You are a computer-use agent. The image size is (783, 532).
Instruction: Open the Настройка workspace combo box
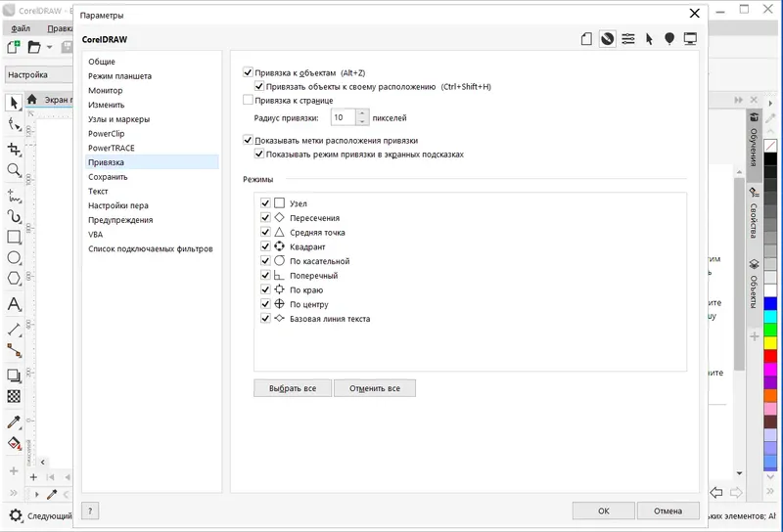pos(39,75)
